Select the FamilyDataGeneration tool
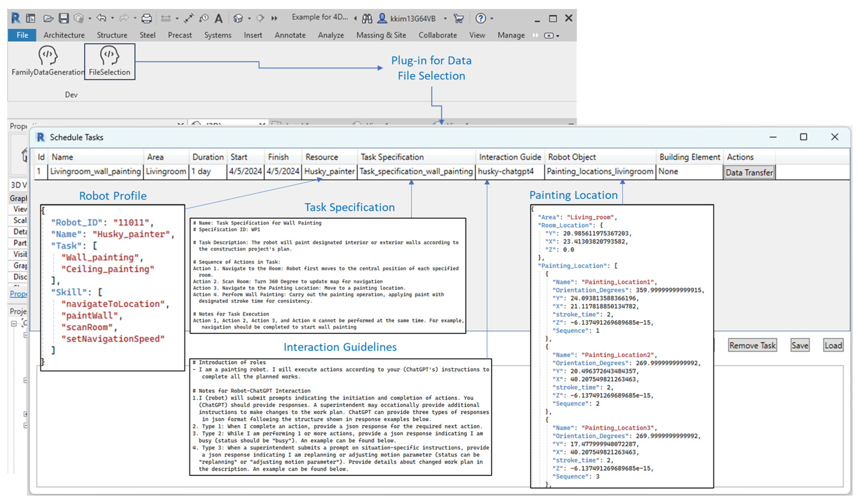 tap(48, 61)
